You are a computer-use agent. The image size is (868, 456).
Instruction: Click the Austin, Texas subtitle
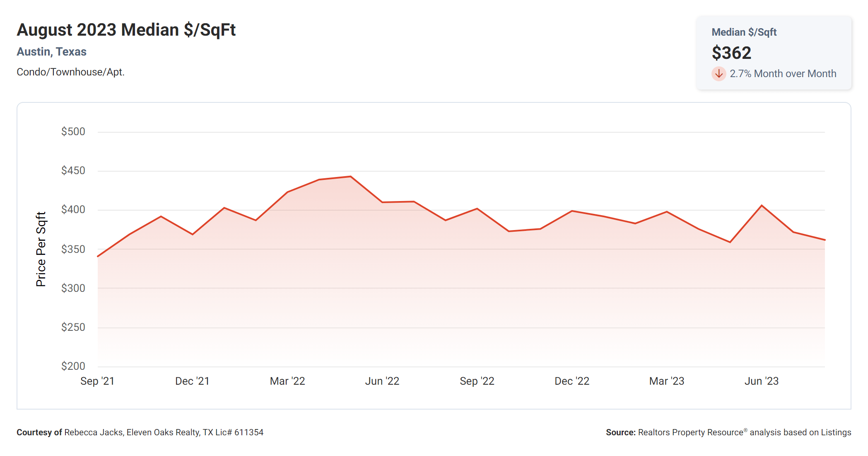[x=51, y=52]
